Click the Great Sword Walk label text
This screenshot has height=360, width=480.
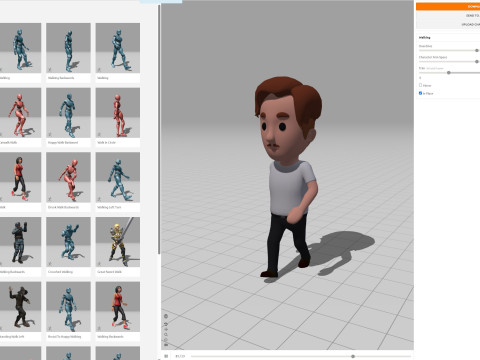pyautogui.click(x=109, y=272)
